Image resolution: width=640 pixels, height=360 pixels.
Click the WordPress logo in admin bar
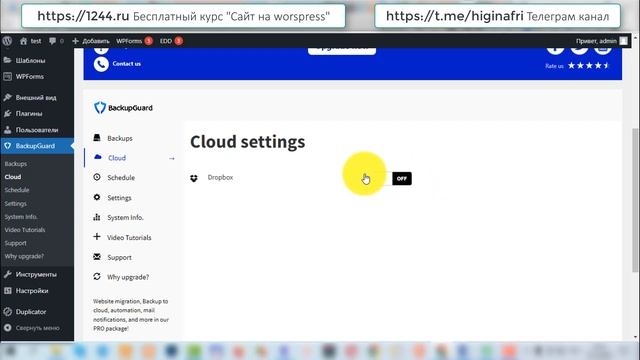pyautogui.click(x=7, y=41)
